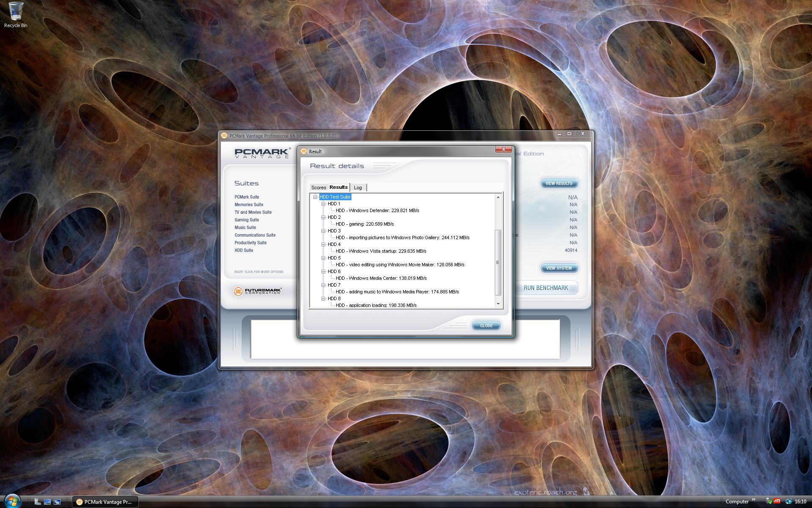Click the results list scroll up arrow
Screen dimensions: 812x508
498,197
